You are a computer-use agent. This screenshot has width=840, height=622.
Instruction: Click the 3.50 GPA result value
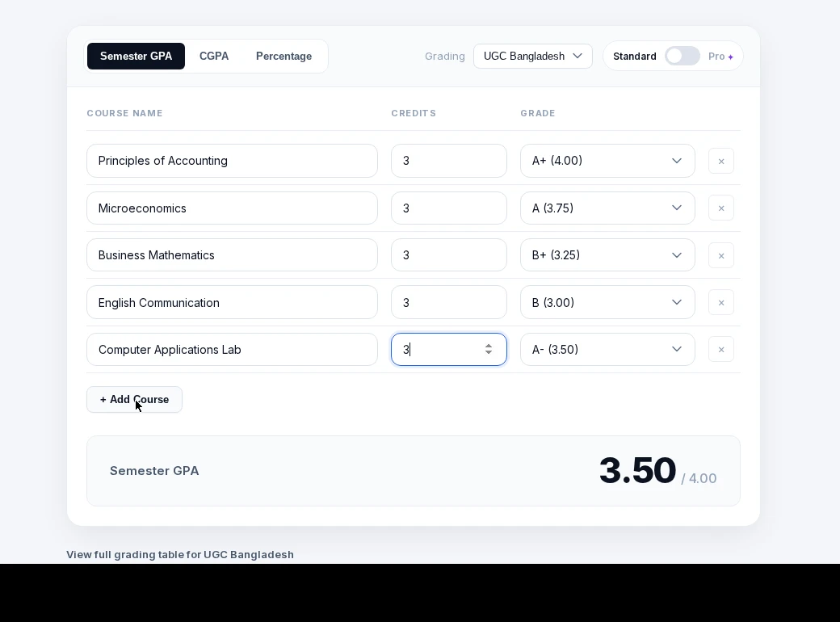(x=637, y=470)
